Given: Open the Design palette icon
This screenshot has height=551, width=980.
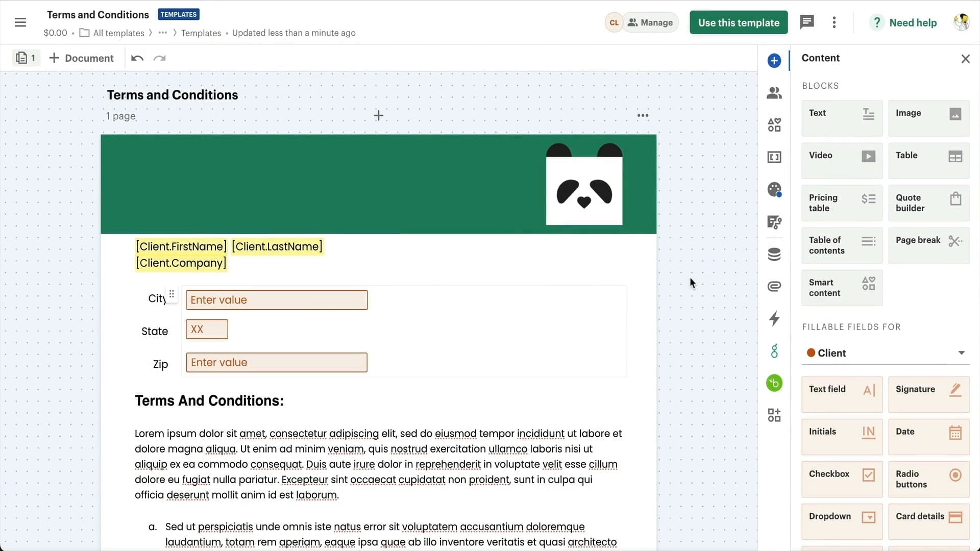Looking at the screenshot, I should (774, 190).
